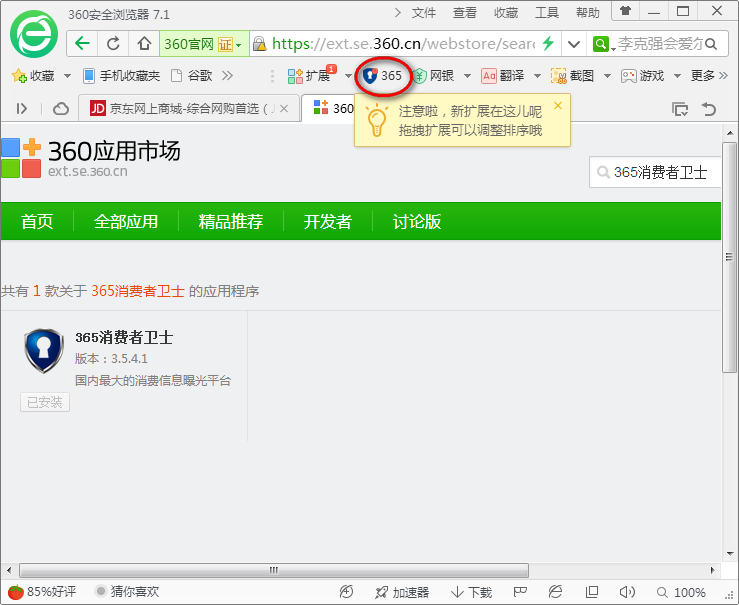Open the browser home page icon
This screenshot has height=605, width=739.
coord(144,44)
